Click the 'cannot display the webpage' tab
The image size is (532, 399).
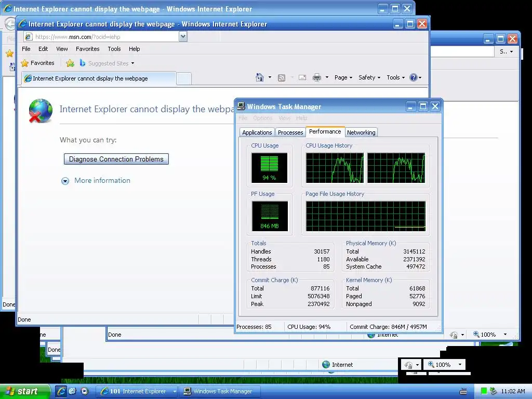coord(99,78)
